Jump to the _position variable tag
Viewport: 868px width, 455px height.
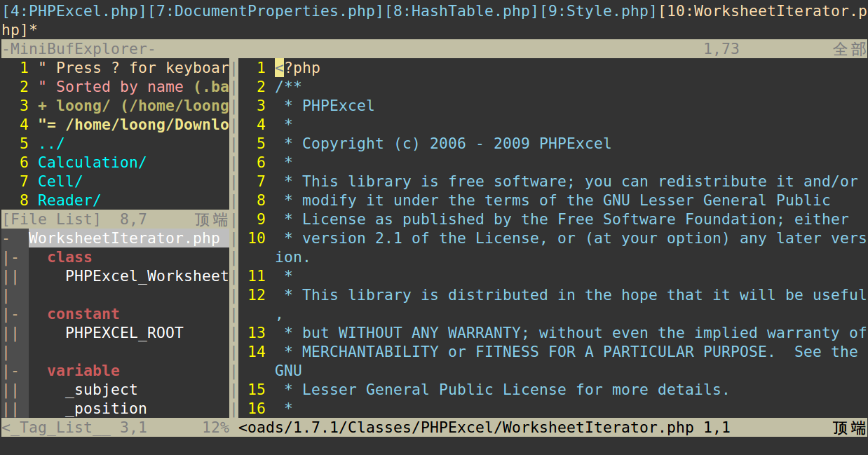(106, 409)
